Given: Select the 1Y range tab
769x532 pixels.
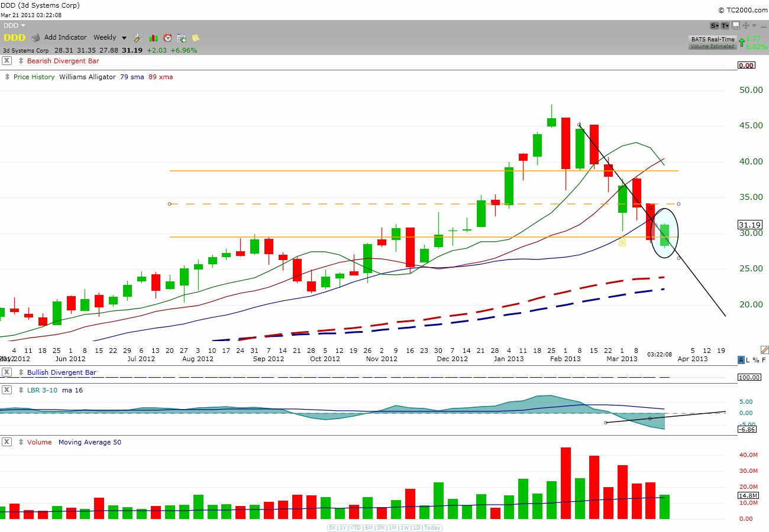Looking at the screenshot, I should click(343, 528).
